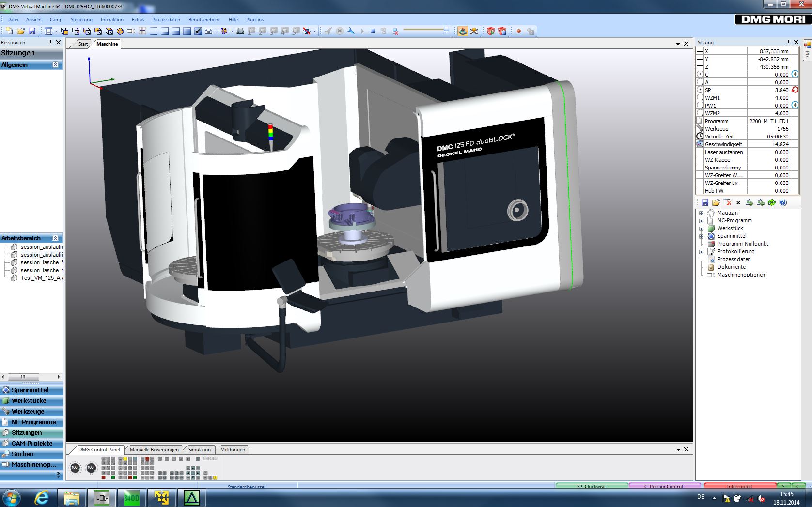The image size is (812, 507).
Task: Click the clock icon beside Virtuelle Zeit
Action: pyautogui.click(x=700, y=136)
